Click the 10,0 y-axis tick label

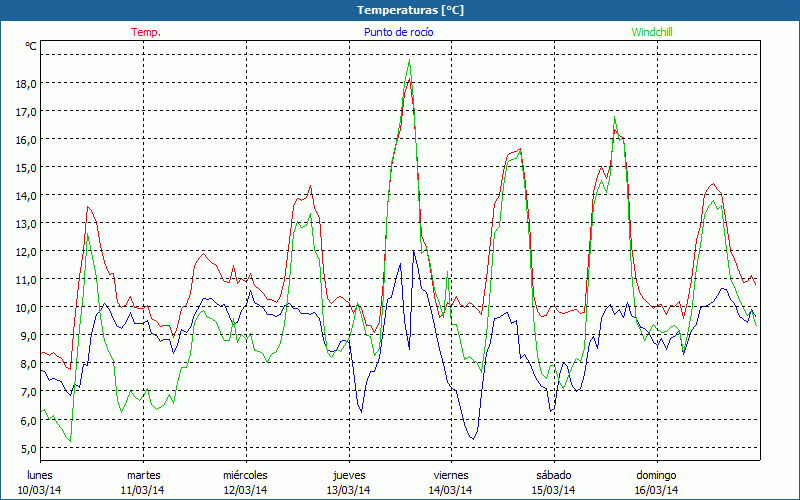(25, 307)
